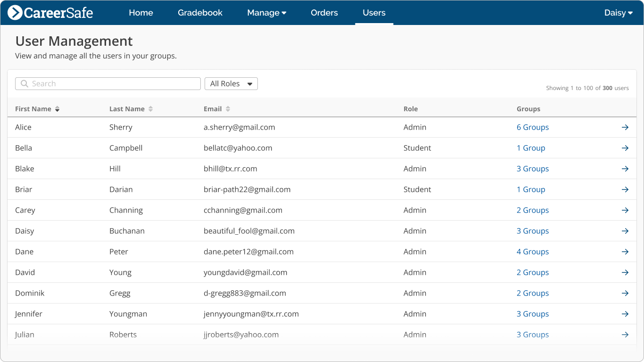The width and height of the screenshot is (644, 362).
Task: Switch to the Orders page
Action: 324,13
